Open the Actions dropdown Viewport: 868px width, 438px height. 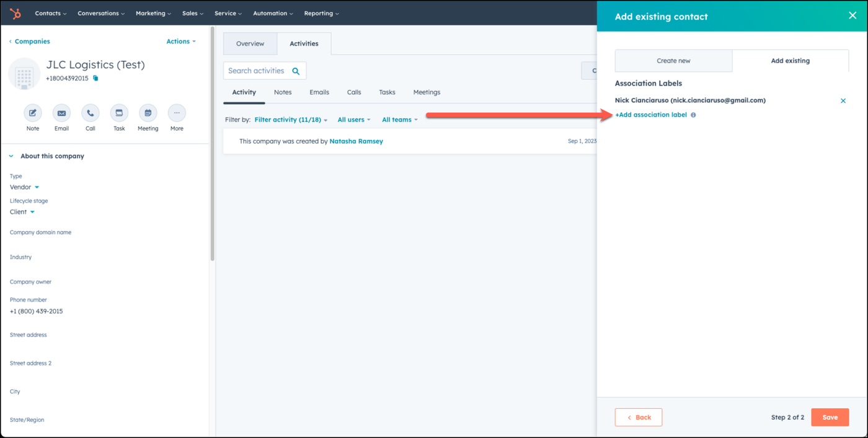tap(181, 42)
